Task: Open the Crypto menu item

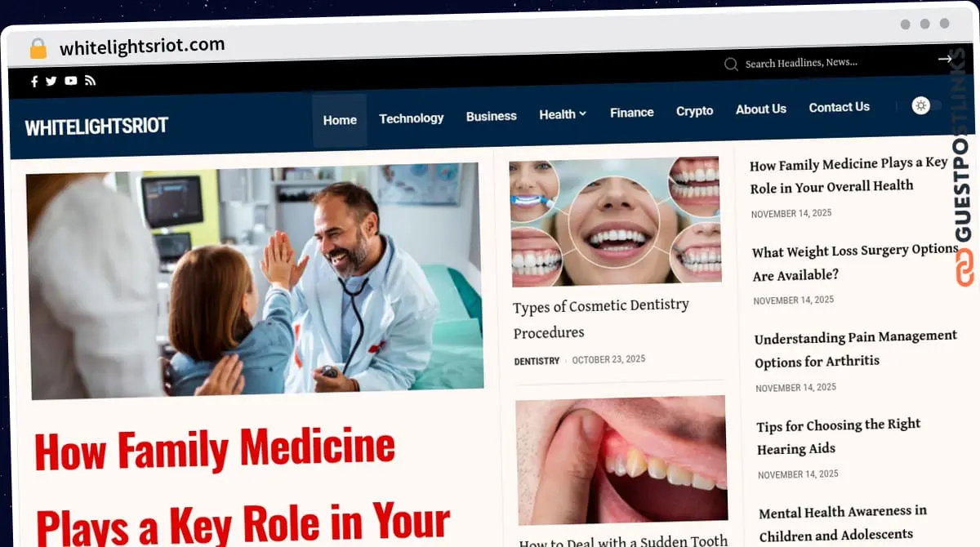Action: tap(695, 111)
